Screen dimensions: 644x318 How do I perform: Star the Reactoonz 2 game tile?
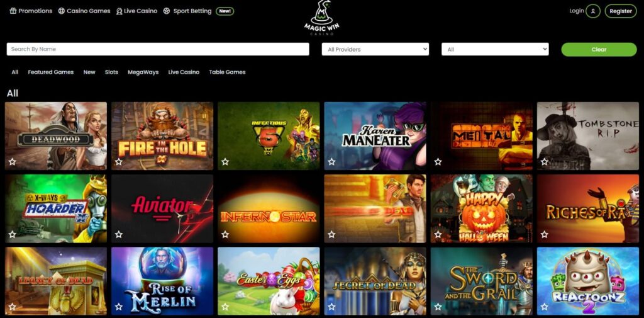point(544,307)
